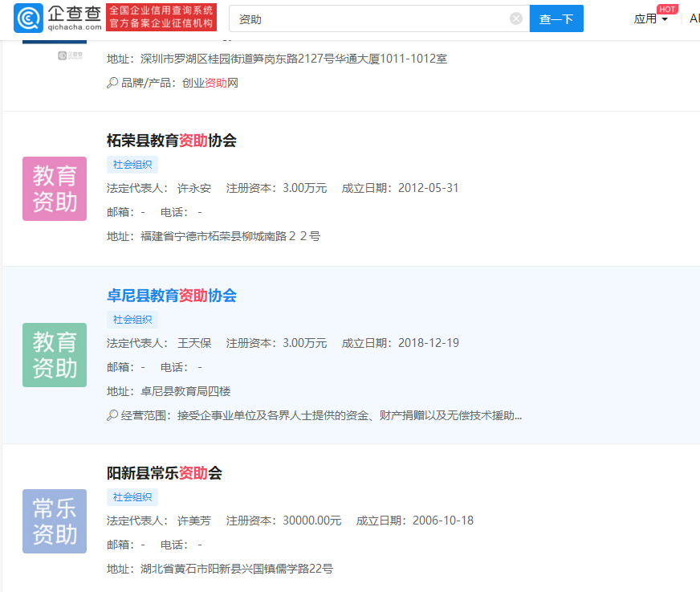Click legal representative 许美芳
This screenshot has width=700, height=592.
[x=194, y=521]
